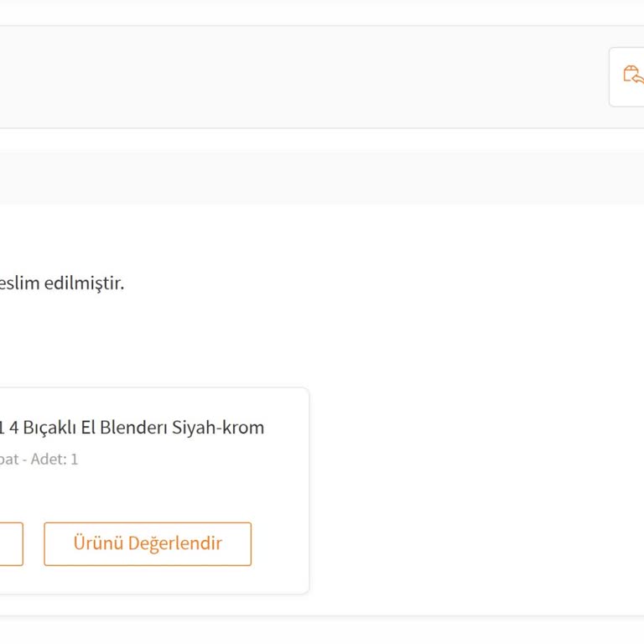Click the number '1' after Adet
The image size is (644, 644).
(x=74, y=460)
